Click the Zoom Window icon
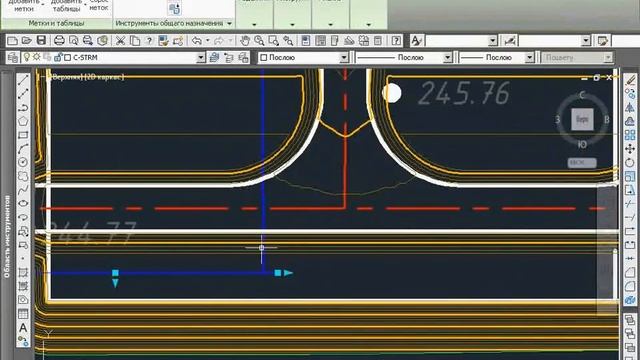This screenshot has width=640, height=360. pyautogui.click(x=273, y=40)
